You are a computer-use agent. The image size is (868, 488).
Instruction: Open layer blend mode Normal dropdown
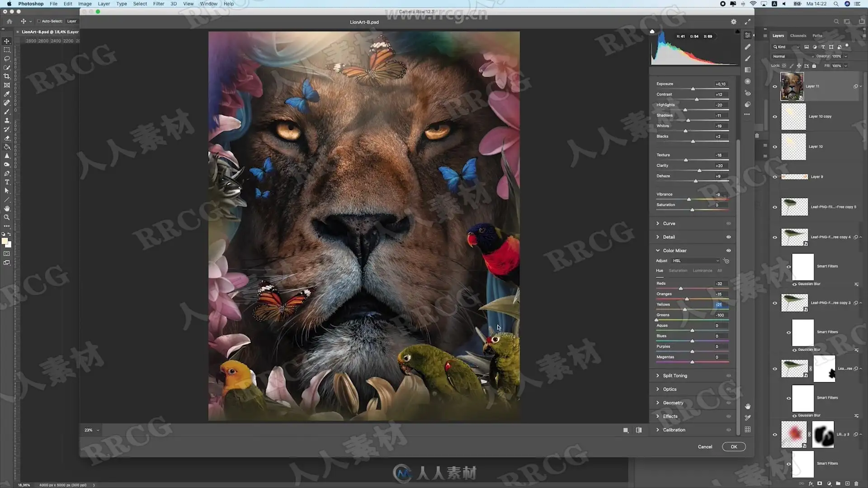coord(793,56)
